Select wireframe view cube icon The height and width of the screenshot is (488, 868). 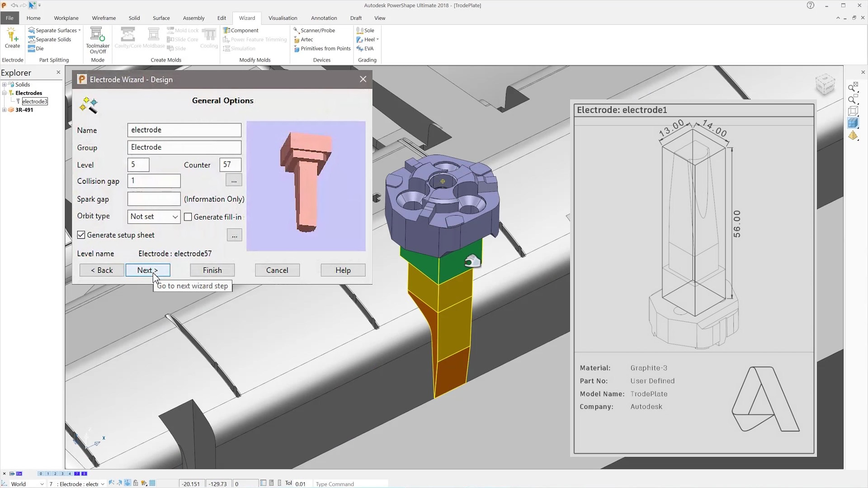click(853, 111)
